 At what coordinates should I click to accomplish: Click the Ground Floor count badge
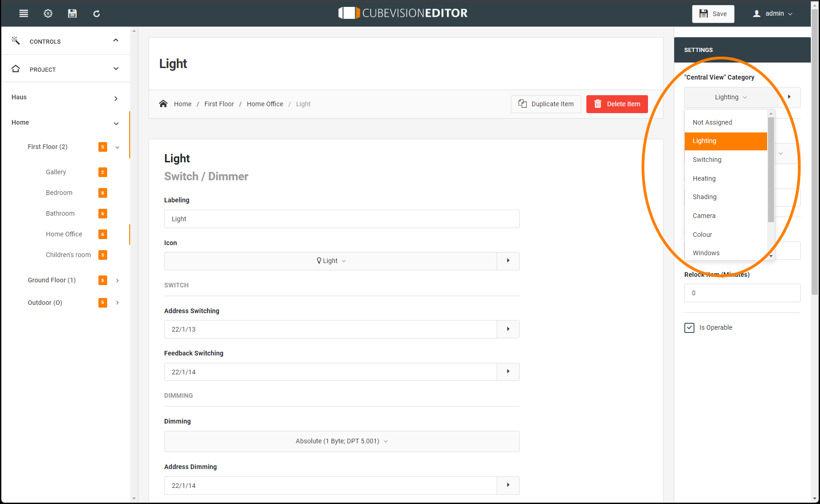coord(103,280)
